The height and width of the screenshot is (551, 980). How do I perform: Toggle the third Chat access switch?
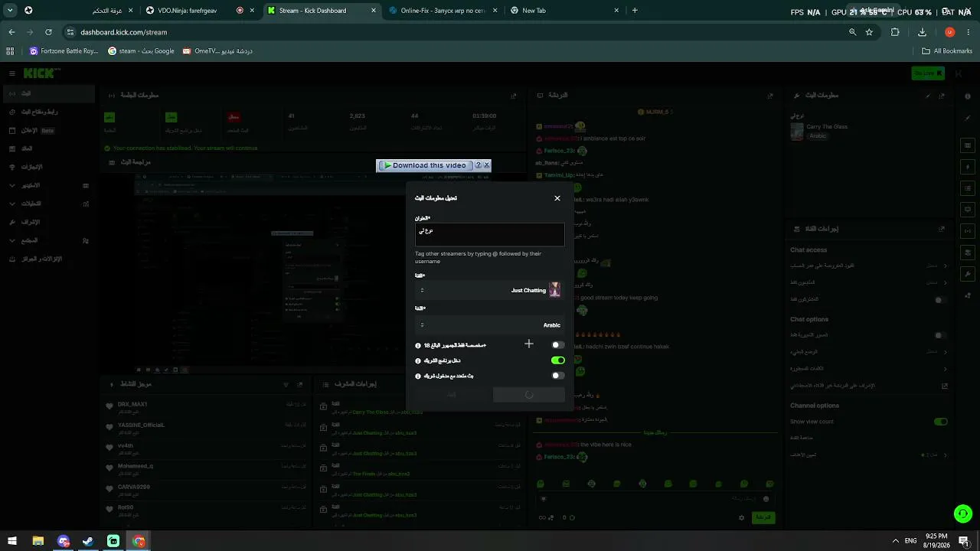click(x=941, y=300)
